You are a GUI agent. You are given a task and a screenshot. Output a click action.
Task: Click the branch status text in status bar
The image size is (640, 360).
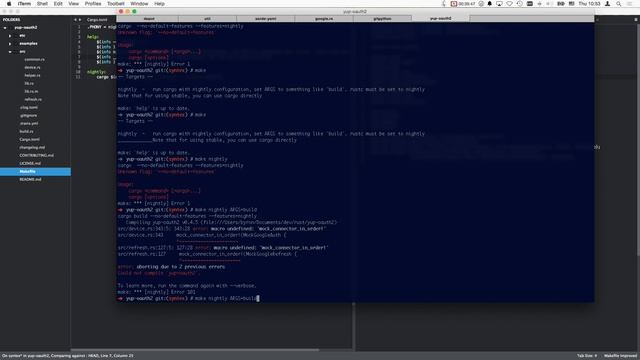[67, 356]
